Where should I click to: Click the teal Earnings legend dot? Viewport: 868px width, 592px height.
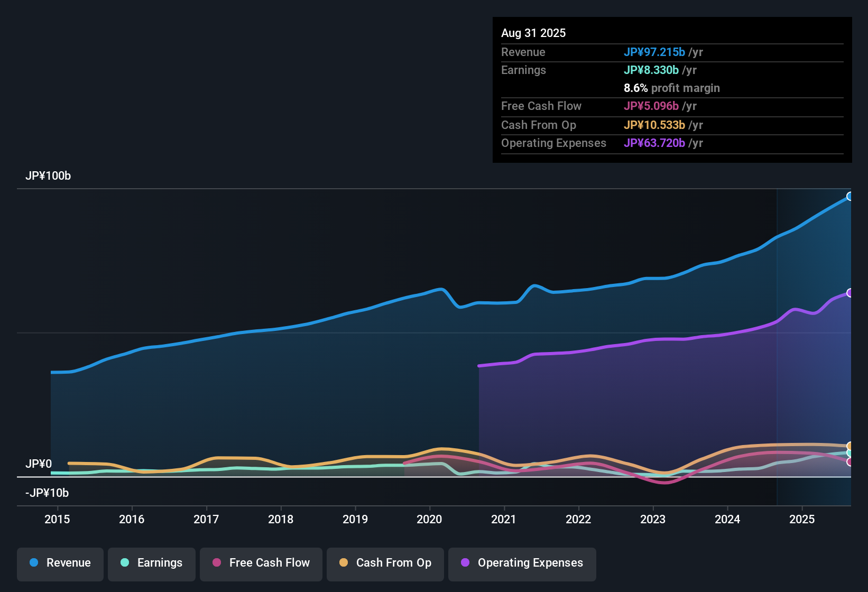(125, 563)
